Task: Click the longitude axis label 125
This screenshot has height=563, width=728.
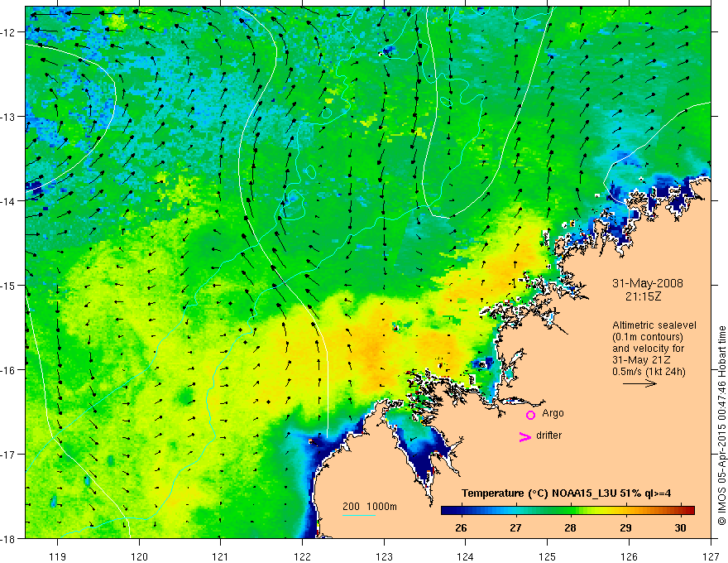Action: [x=548, y=556]
